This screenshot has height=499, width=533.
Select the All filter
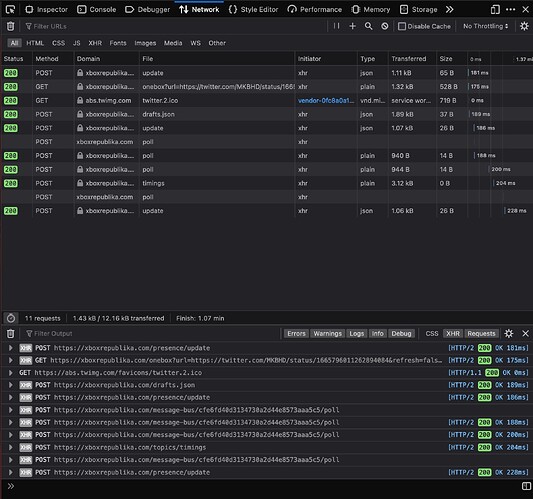coord(14,43)
